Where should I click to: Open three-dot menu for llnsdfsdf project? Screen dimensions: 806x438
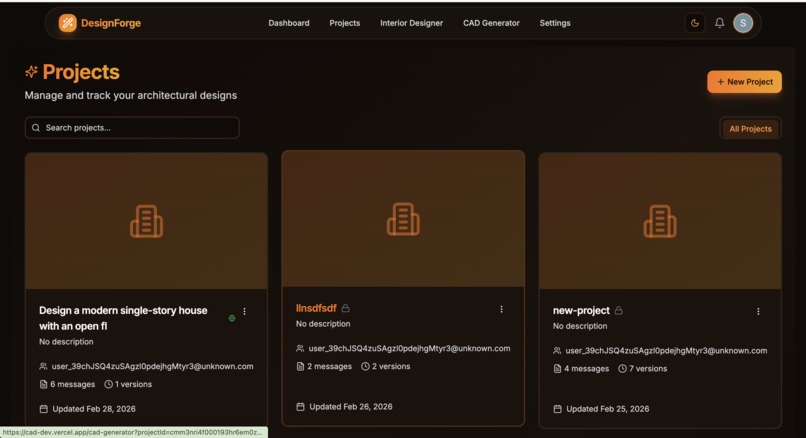coord(501,309)
